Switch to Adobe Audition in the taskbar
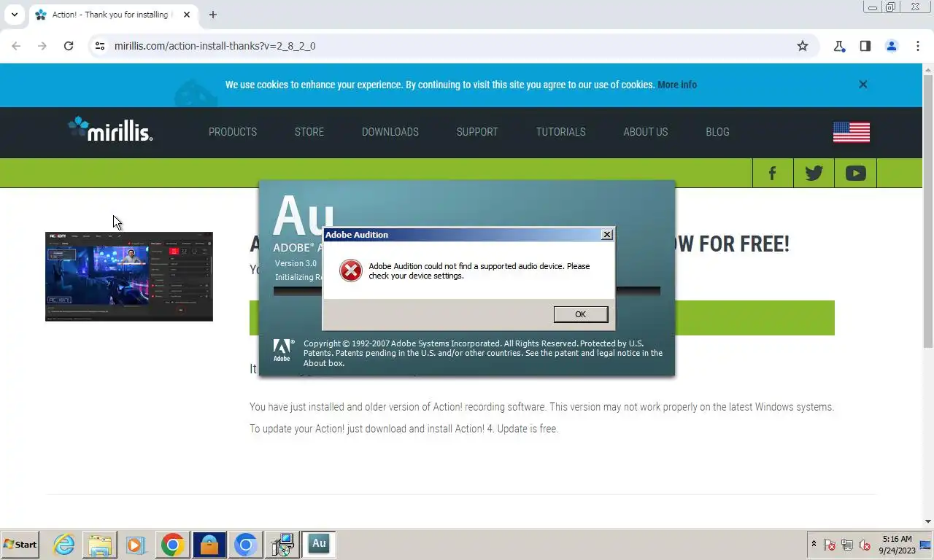 (x=319, y=544)
